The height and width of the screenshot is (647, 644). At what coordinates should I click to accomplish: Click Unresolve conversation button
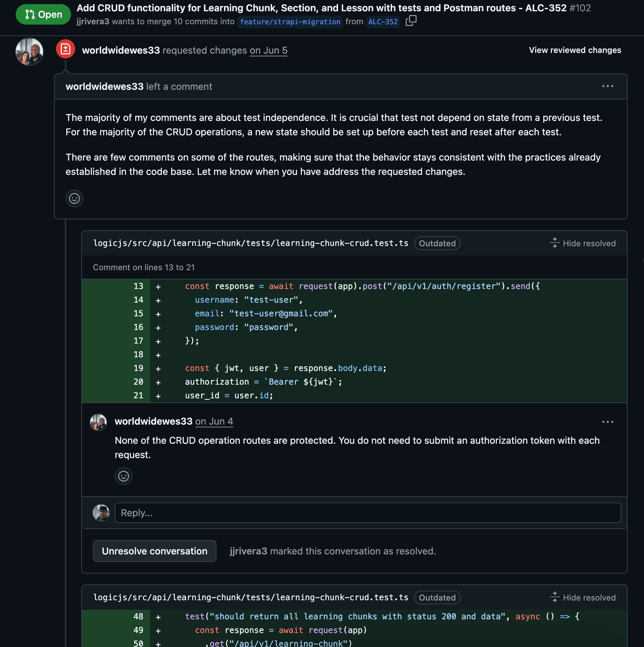coord(154,551)
